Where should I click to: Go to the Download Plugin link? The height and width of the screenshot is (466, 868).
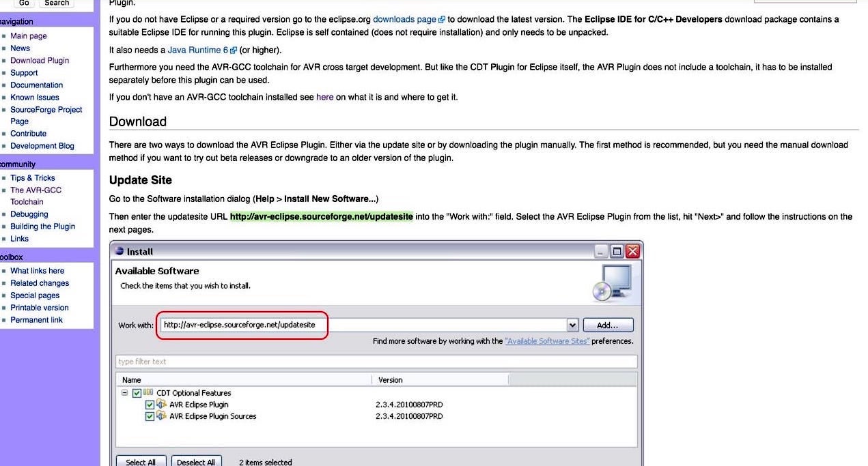(x=40, y=61)
